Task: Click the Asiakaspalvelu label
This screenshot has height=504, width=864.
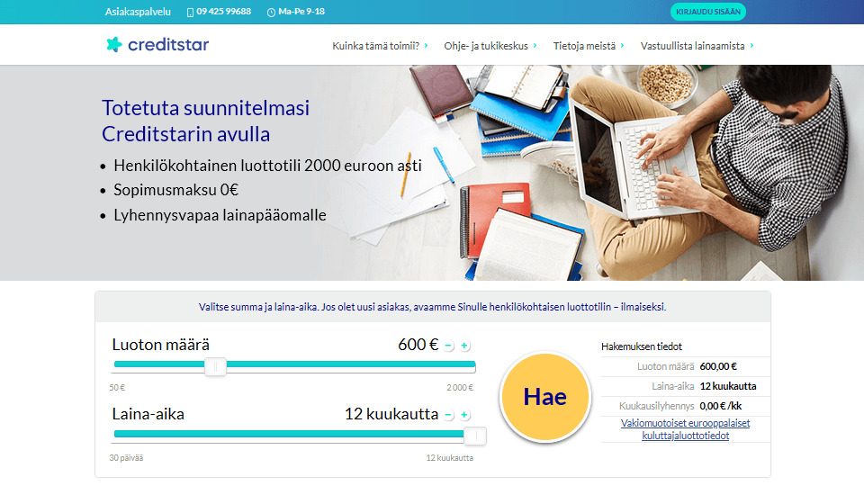Action: point(138,12)
